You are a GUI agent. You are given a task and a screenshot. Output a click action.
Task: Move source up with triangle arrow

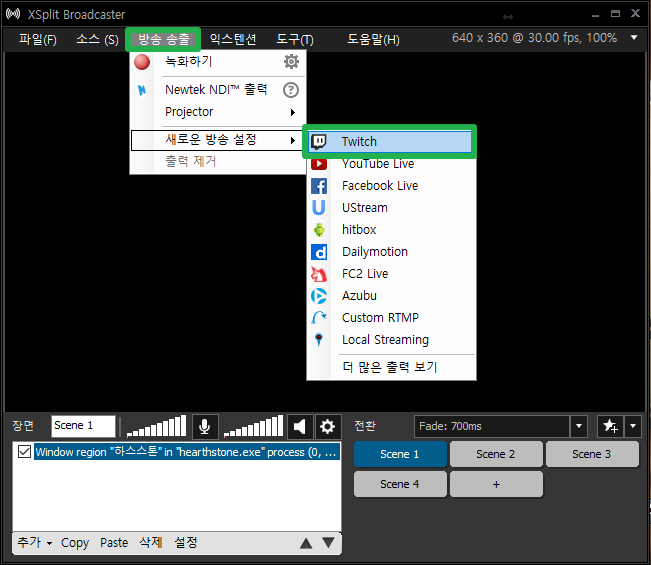306,543
